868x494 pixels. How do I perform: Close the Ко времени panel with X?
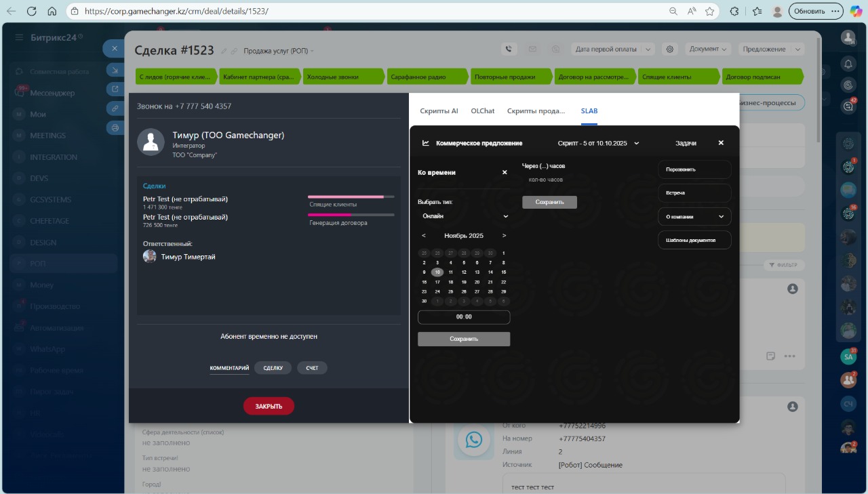click(x=505, y=172)
